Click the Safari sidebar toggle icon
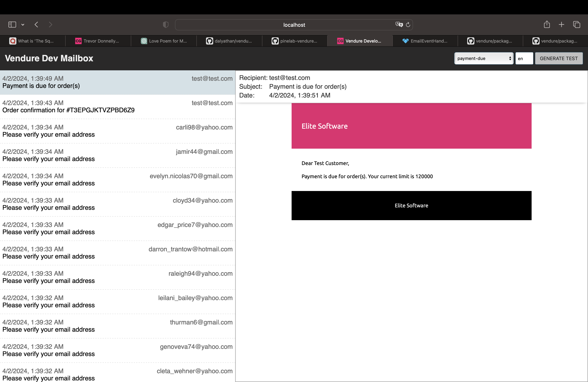 click(12, 25)
